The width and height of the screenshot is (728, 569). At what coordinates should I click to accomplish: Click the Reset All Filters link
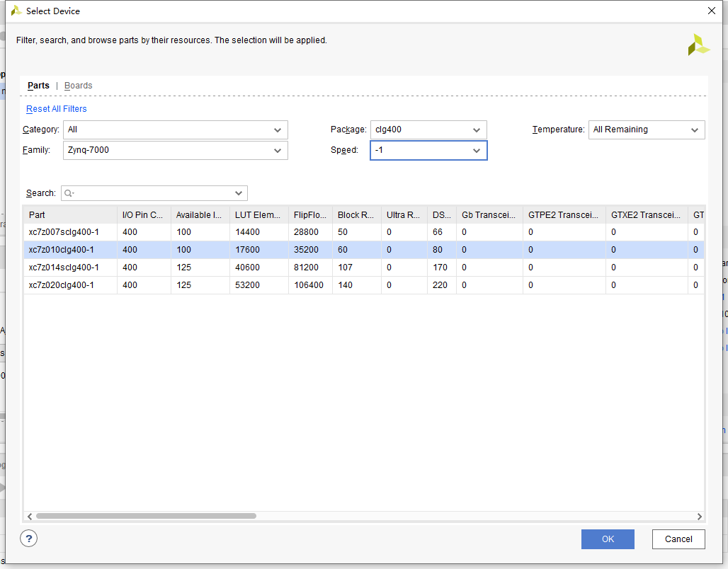[x=56, y=108]
